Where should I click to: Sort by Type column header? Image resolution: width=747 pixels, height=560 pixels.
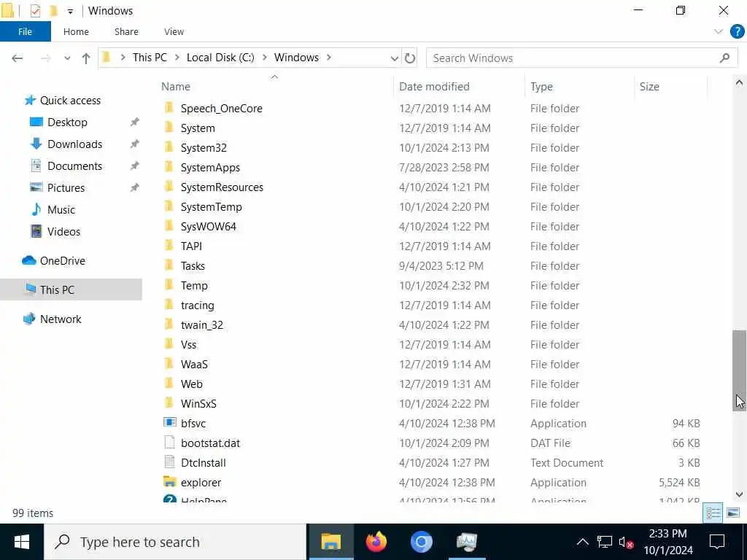pyautogui.click(x=541, y=87)
